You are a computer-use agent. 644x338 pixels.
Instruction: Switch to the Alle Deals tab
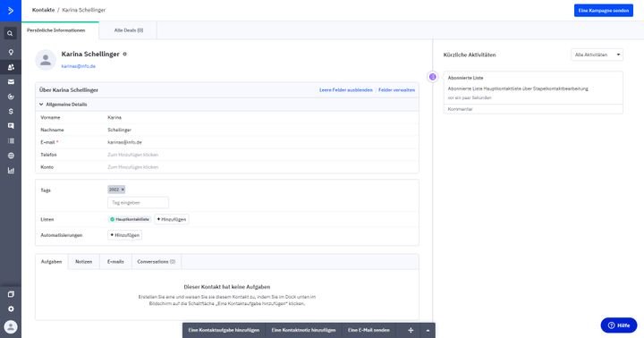pyautogui.click(x=128, y=30)
